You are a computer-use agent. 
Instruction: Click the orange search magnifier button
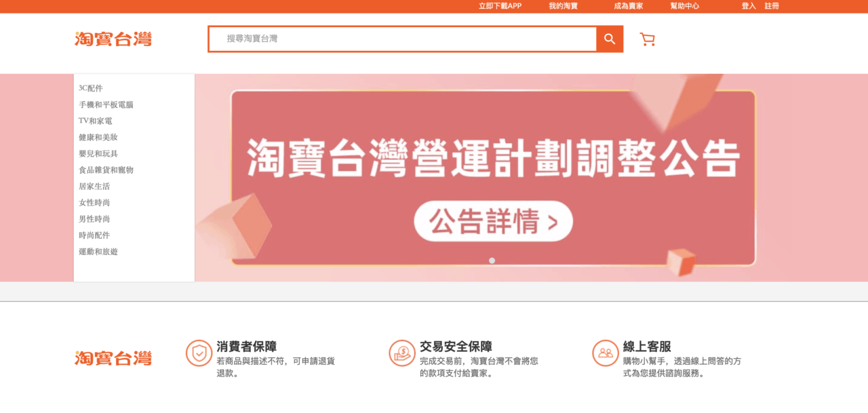point(610,39)
